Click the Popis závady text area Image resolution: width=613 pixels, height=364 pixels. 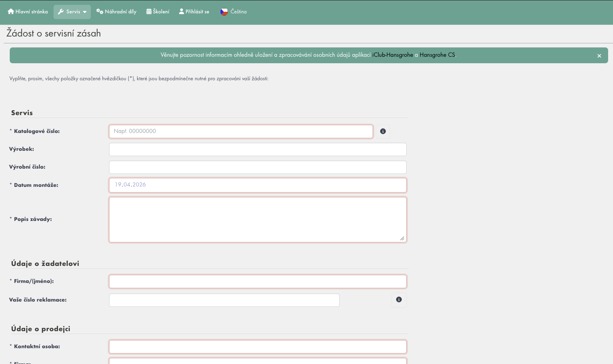pyautogui.click(x=257, y=219)
